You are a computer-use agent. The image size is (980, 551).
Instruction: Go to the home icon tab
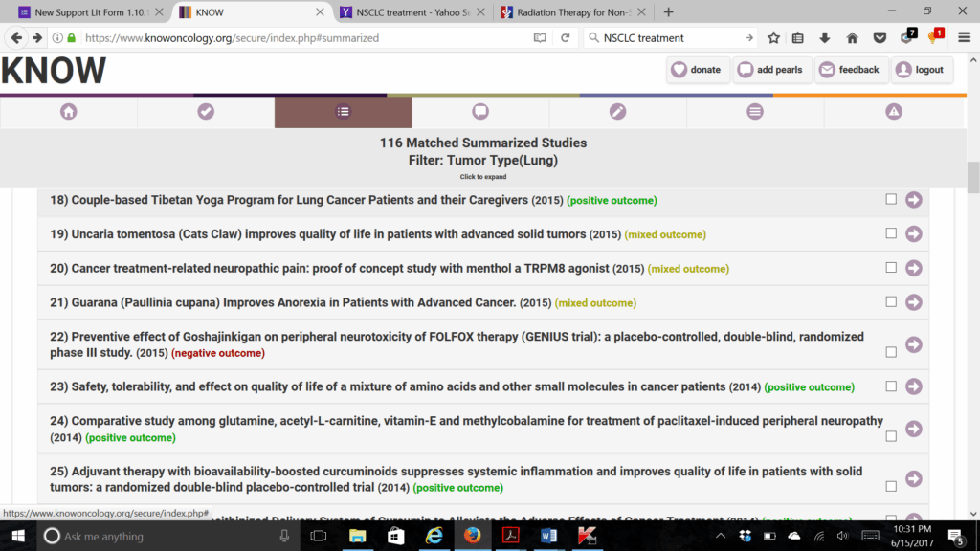pyautogui.click(x=68, y=112)
